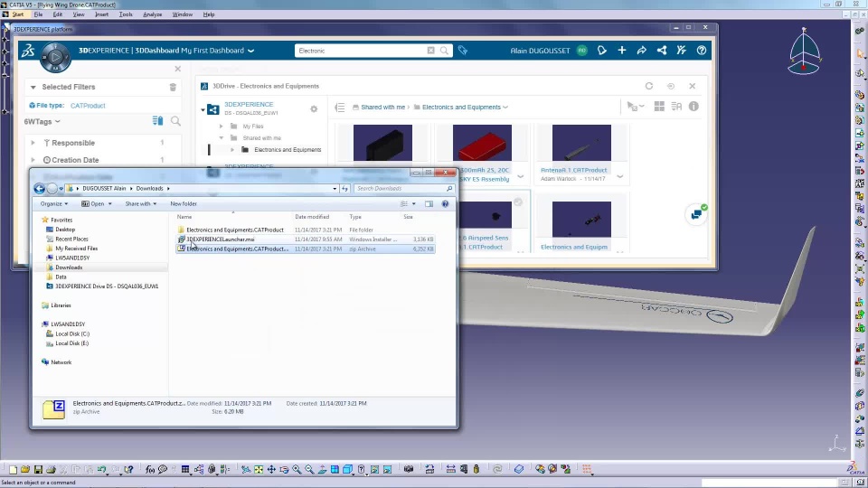Click the Save icon in CATIA toolbar
This screenshot has width=868, height=488.
point(38,469)
